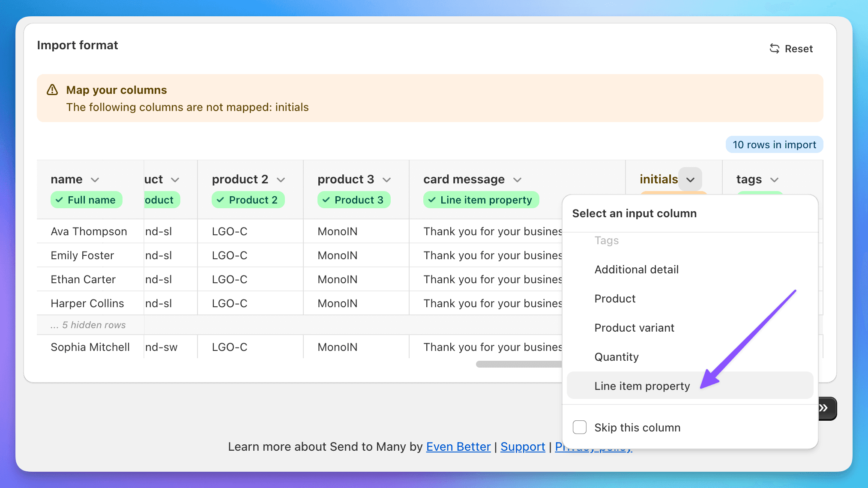Choose Product variant from the list
The width and height of the screenshot is (868, 488).
point(634,328)
